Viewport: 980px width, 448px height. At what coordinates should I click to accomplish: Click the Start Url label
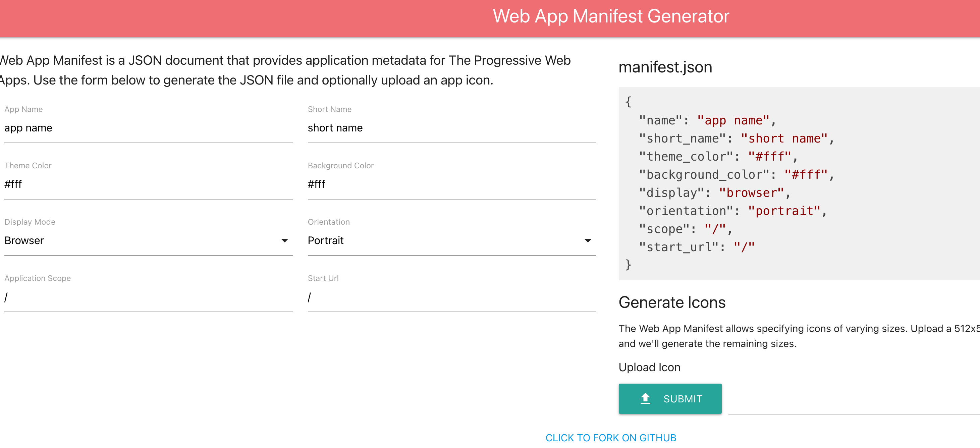323,278
